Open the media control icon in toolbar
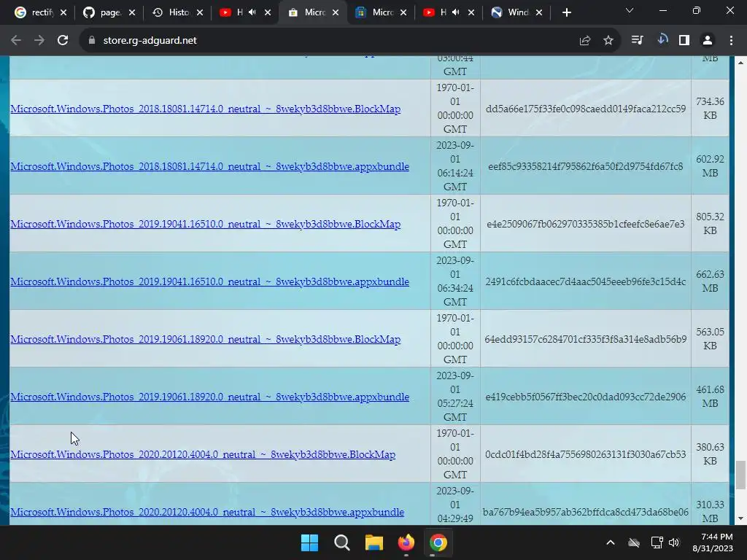 coord(637,41)
